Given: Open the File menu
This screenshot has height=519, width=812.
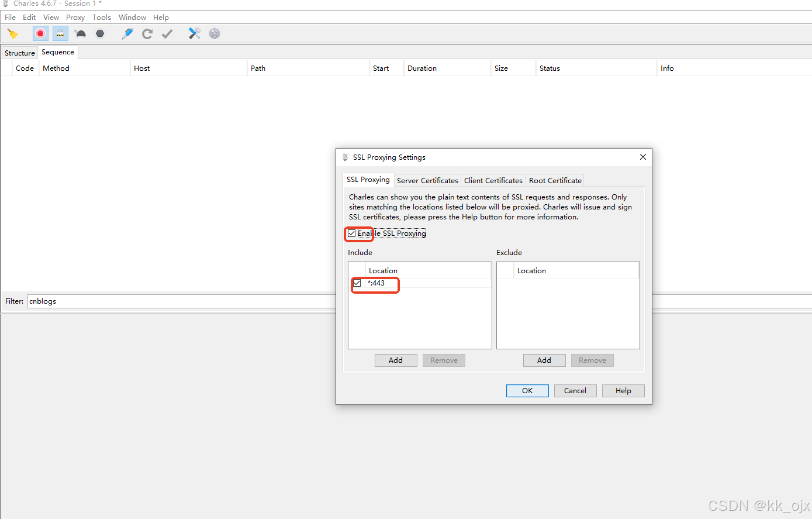Looking at the screenshot, I should 11,18.
